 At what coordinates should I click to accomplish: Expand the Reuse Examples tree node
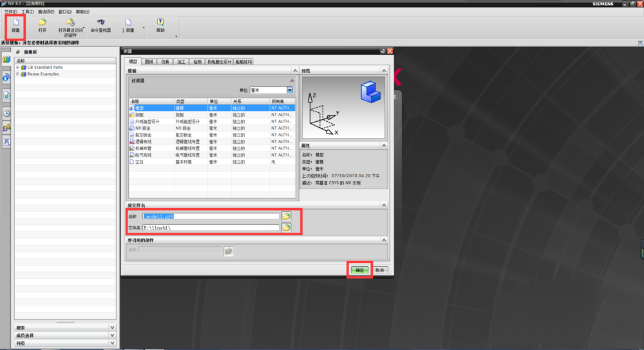tap(17, 74)
